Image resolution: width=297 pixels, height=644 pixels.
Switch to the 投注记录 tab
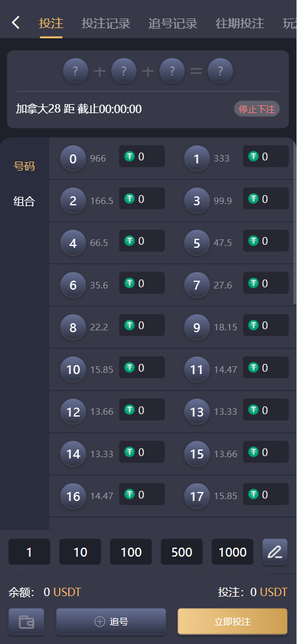(x=106, y=23)
